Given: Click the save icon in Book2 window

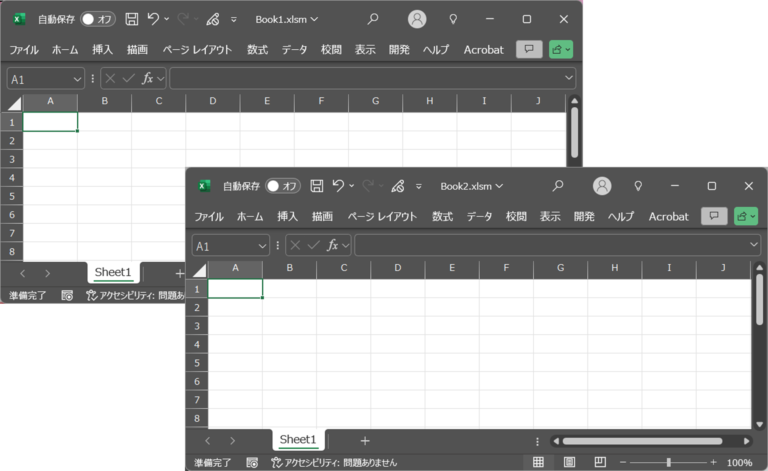Looking at the screenshot, I should click(x=317, y=186).
